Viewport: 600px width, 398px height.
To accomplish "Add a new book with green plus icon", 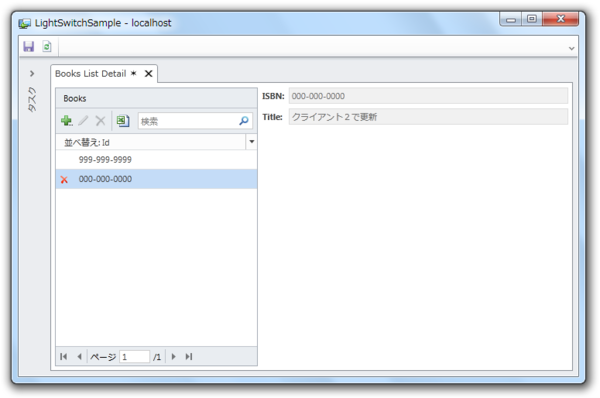I will pyautogui.click(x=67, y=121).
